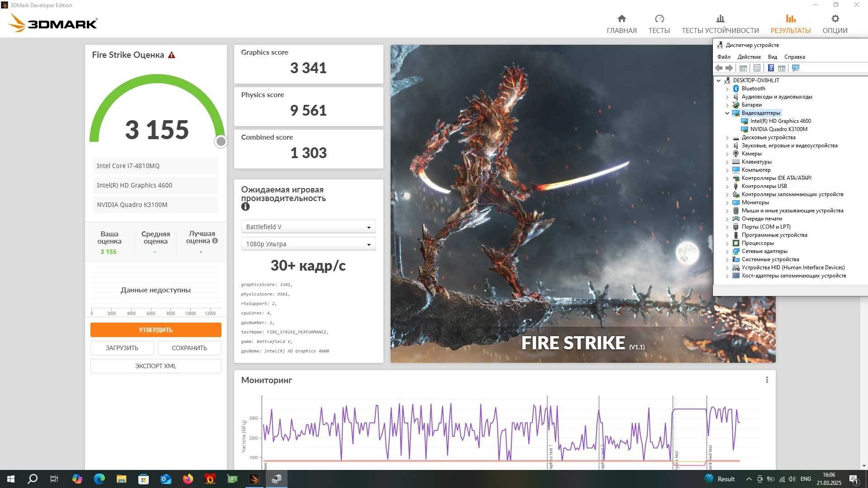Switch to Device Manager taskbar icon
This screenshot has height=488, width=868.
[276, 479]
